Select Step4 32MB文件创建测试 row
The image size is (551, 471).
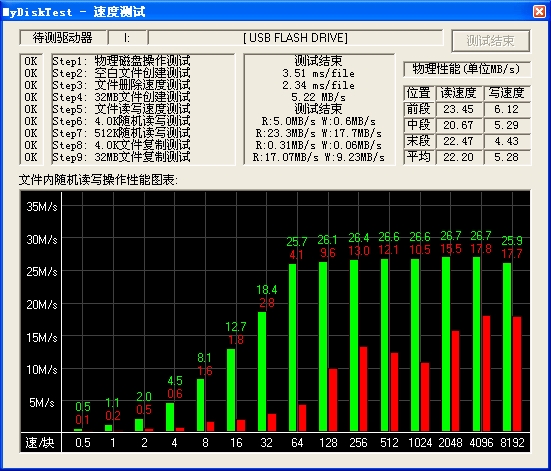121,97
